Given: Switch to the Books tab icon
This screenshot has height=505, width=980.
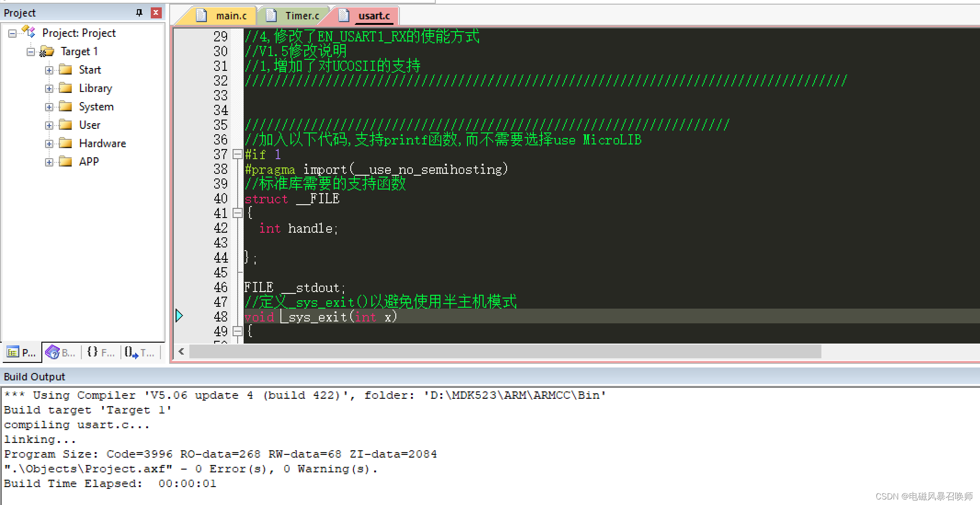Looking at the screenshot, I should (x=53, y=352).
